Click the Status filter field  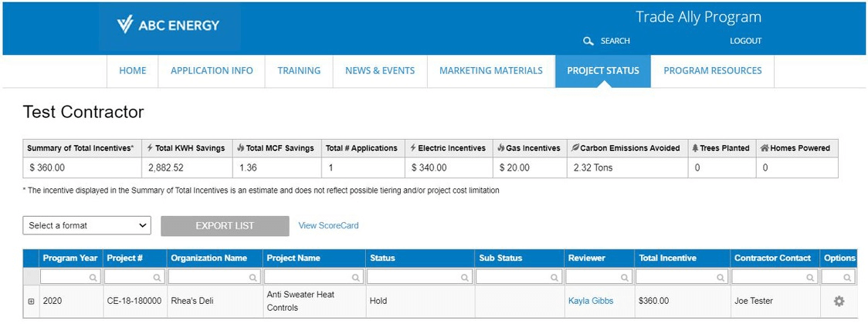[419, 277]
